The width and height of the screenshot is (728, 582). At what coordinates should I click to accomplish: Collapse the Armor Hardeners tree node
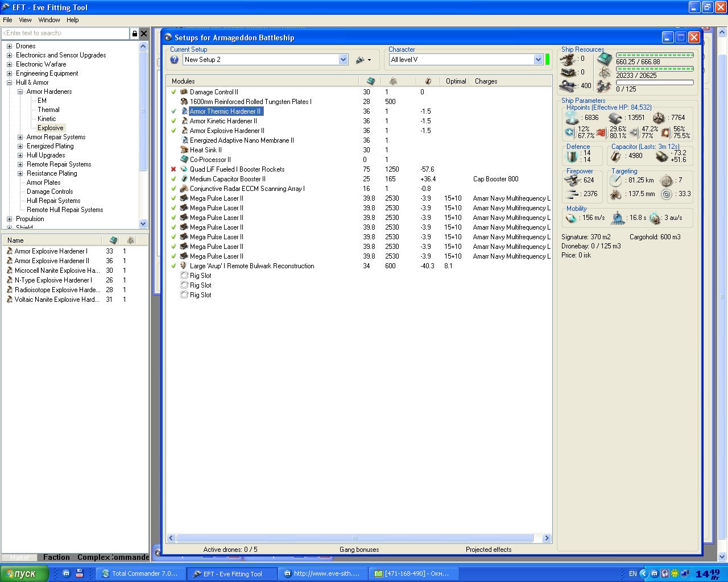20,92
